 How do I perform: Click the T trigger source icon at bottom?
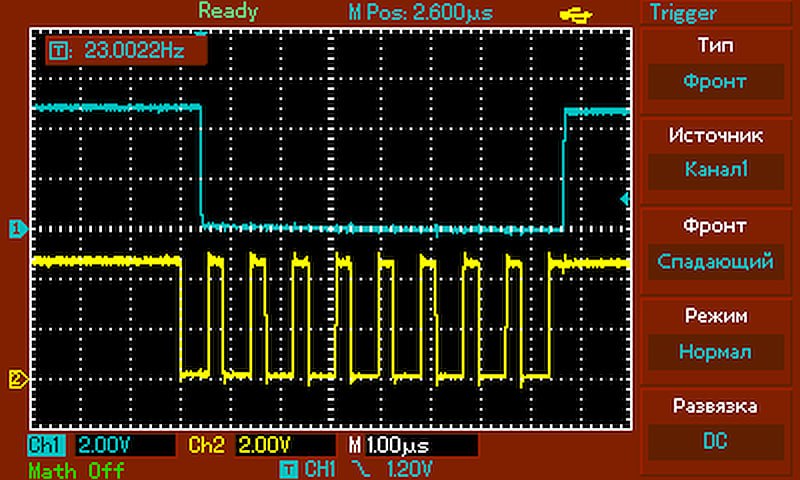click(x=288, y=469)
